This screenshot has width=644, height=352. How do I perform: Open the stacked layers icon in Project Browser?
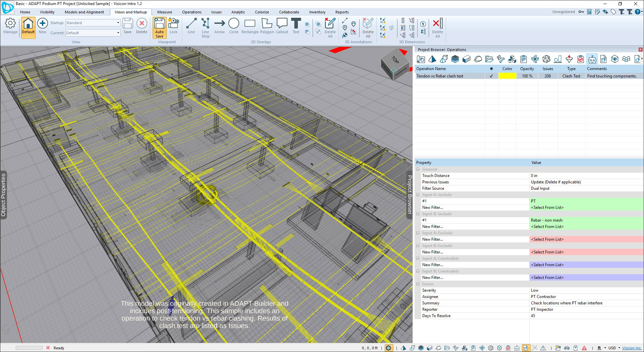[x=455, y=59]
